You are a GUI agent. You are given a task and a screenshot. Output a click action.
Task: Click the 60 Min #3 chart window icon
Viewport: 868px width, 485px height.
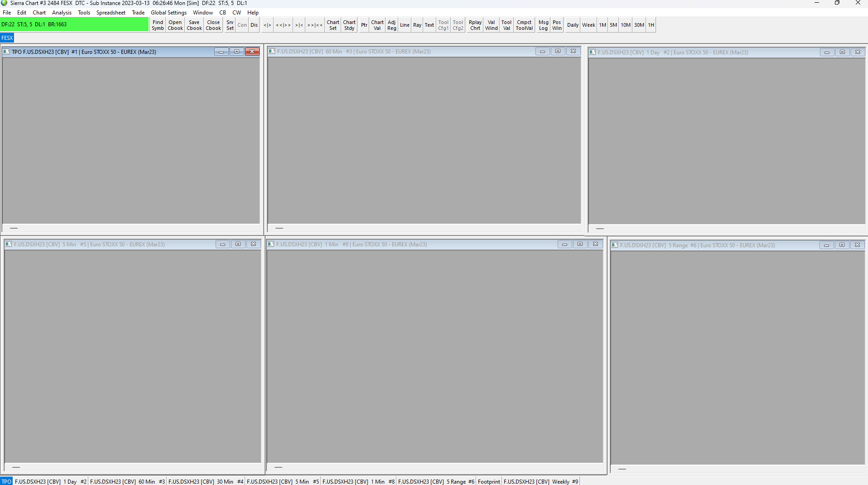tap(271, 51)
